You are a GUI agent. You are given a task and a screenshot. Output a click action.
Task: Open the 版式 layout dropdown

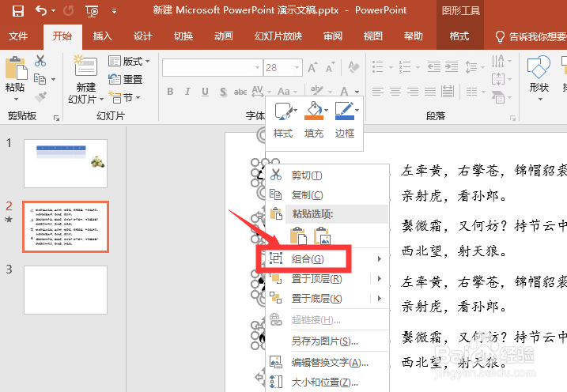(x=129, y=61)
